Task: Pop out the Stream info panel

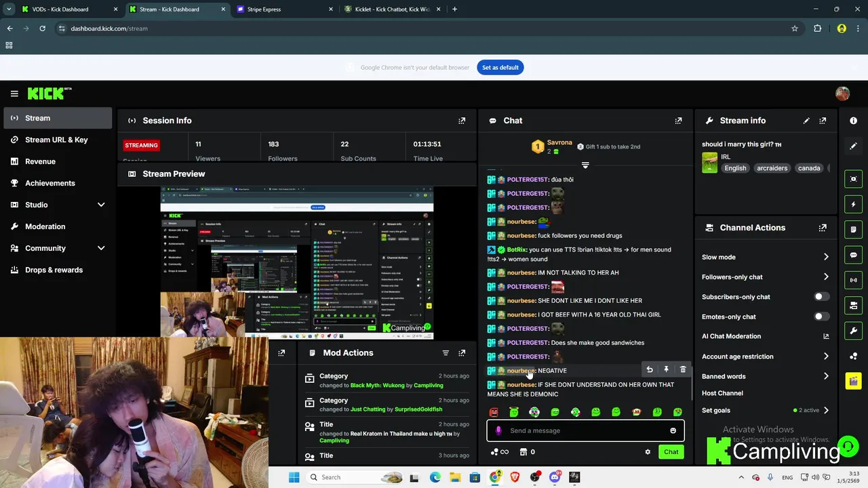Action: tap(823, 121)
